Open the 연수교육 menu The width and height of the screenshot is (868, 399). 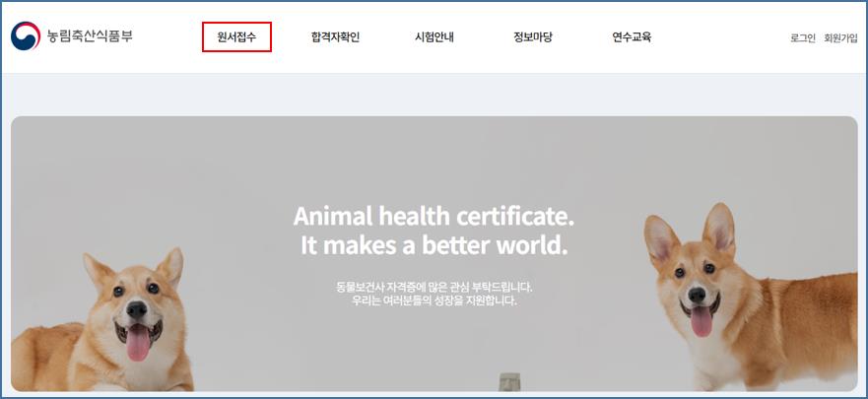click(x=632, y=37)
